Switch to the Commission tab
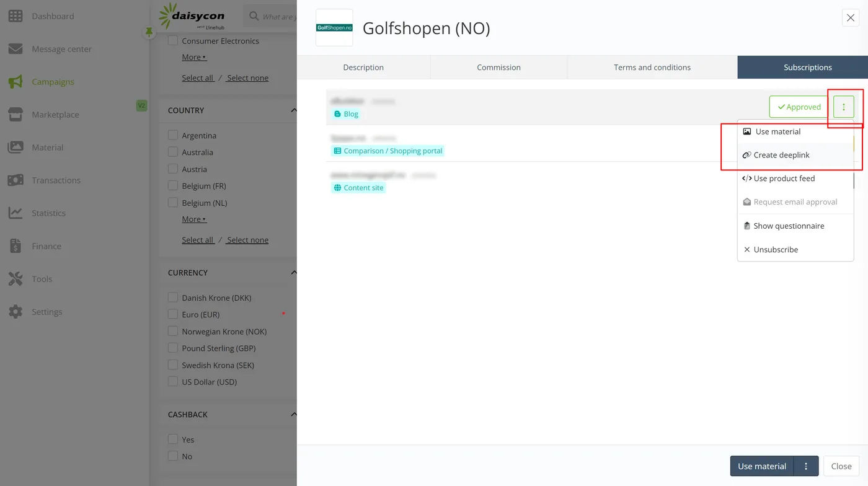This screenshot has width=868, height=486. tap(498, 67)
